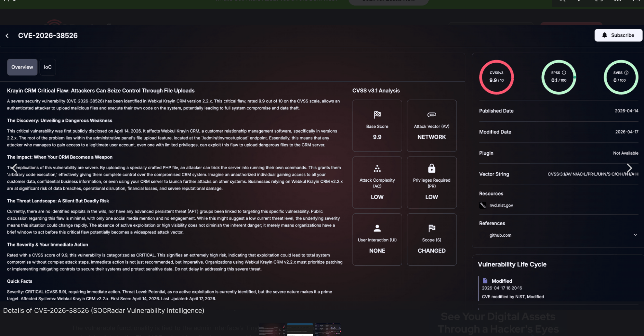Click the person icon in User Interaction card
The image size is (644, 336).
pos(377,228)
